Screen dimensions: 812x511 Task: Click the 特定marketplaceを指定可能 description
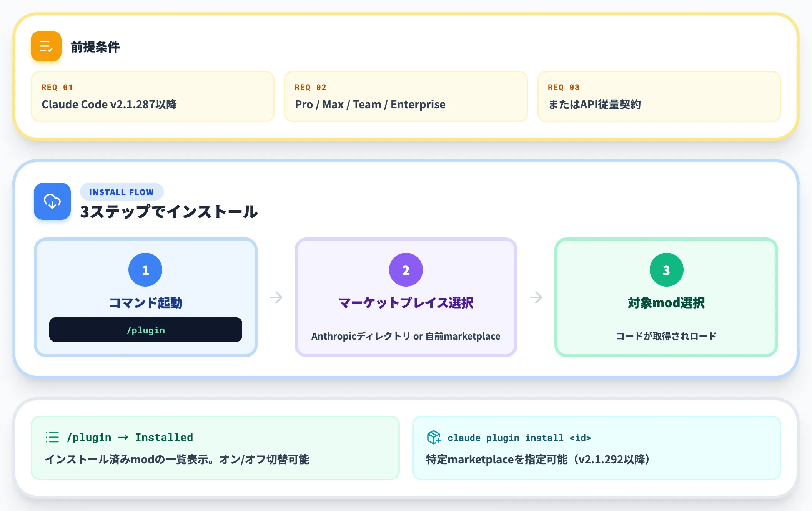(x=538, y=460)
